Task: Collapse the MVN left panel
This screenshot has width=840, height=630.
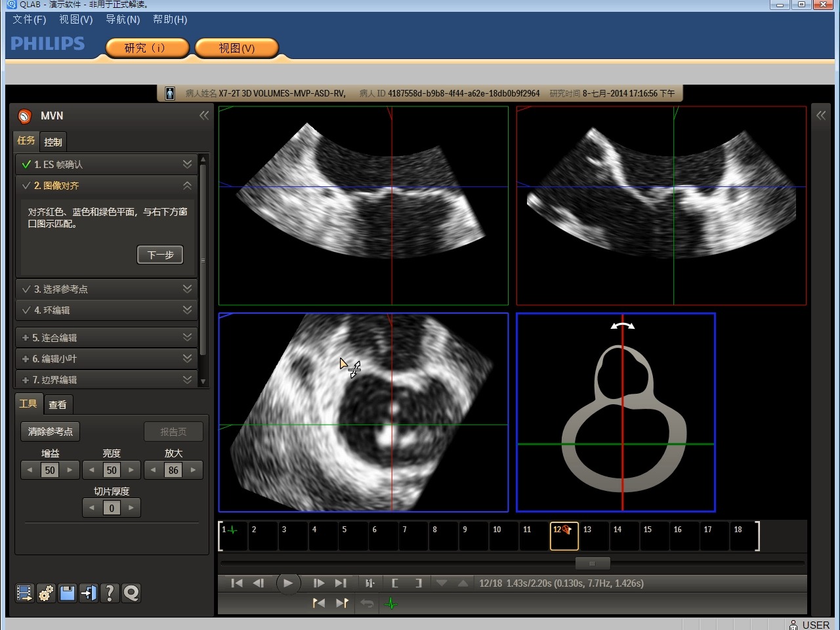Action: point(204,115)
